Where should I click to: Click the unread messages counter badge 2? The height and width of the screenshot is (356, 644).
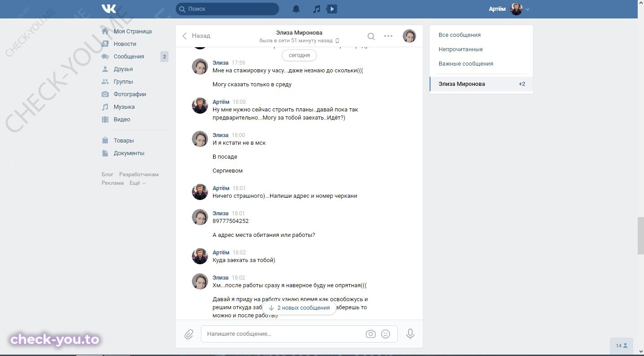tap(164, 57)
